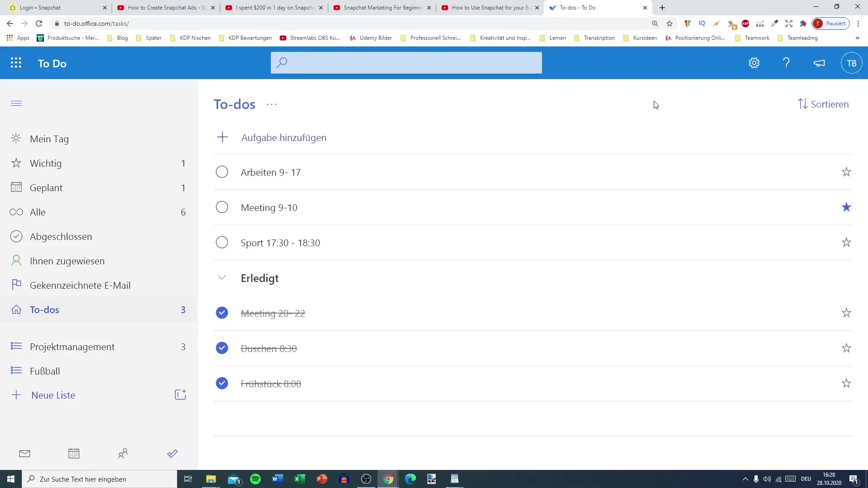This screenshot has width=868, height=488.
Task: Open the Geplant calendar icon
Action: coord(16,187)
